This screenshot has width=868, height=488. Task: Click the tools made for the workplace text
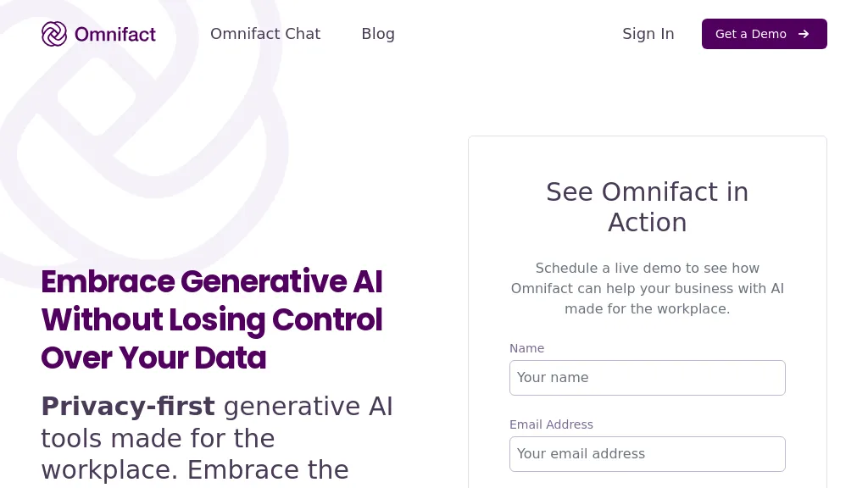coord(158,454)
